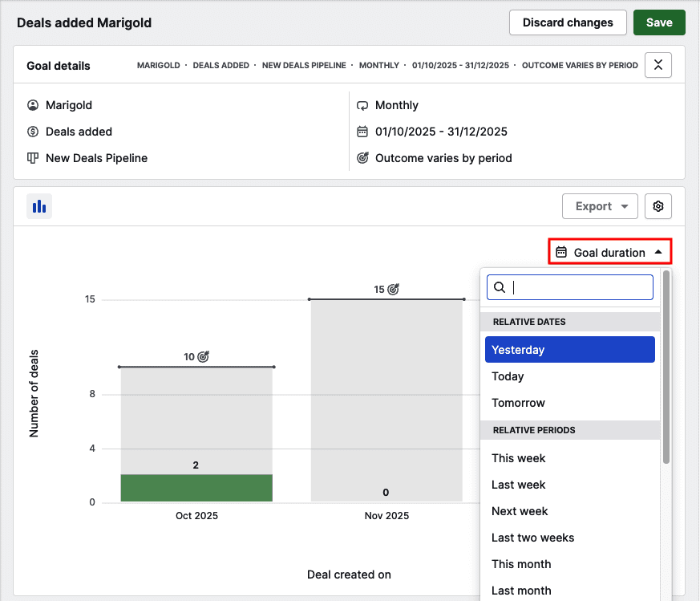700x601 pixels.
Task: Click the Monthly recurrence icon
Action: point(362,105)
